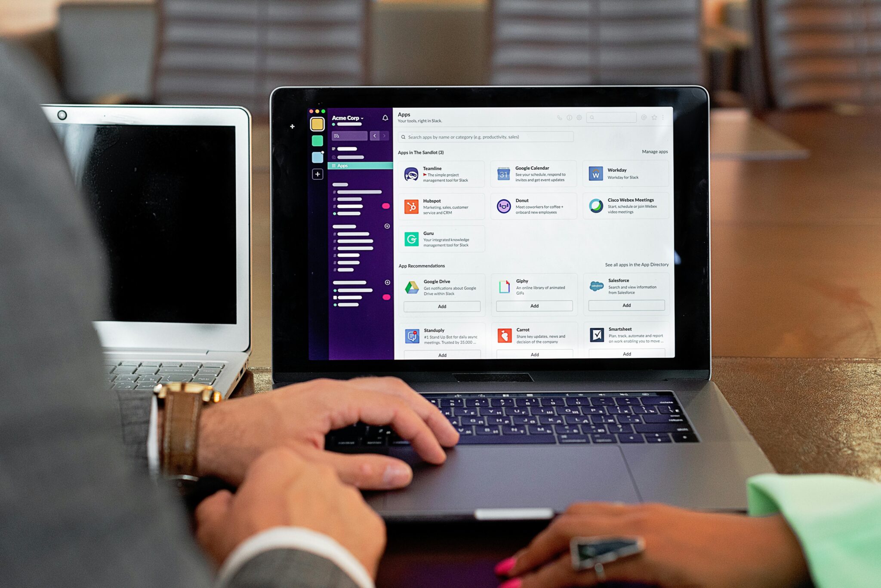Click the Google Calendar app icon
The image size is (881, 588).
click(504, 173)
